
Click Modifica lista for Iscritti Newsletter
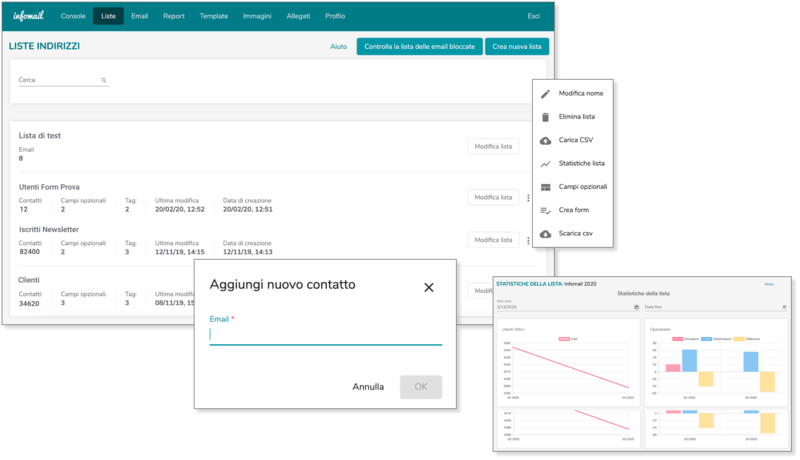click(493, 240)
